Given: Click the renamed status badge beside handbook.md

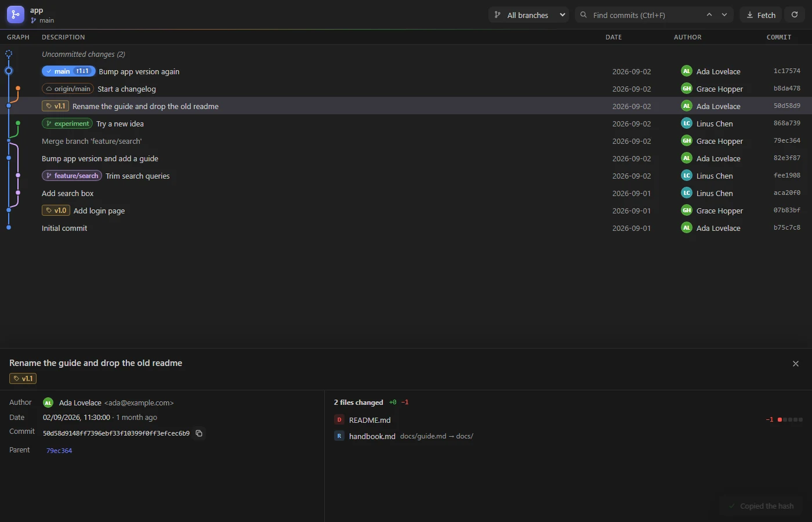Looking at the screenshot, I should point(339,436).
